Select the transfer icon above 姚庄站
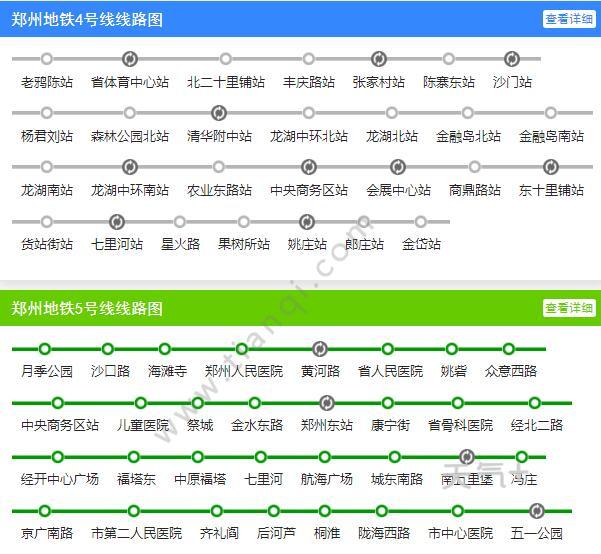 307,221
